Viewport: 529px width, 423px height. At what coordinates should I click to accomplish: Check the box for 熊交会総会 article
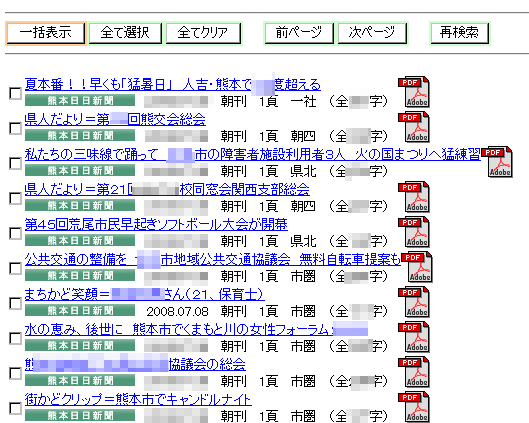point(15,128)
